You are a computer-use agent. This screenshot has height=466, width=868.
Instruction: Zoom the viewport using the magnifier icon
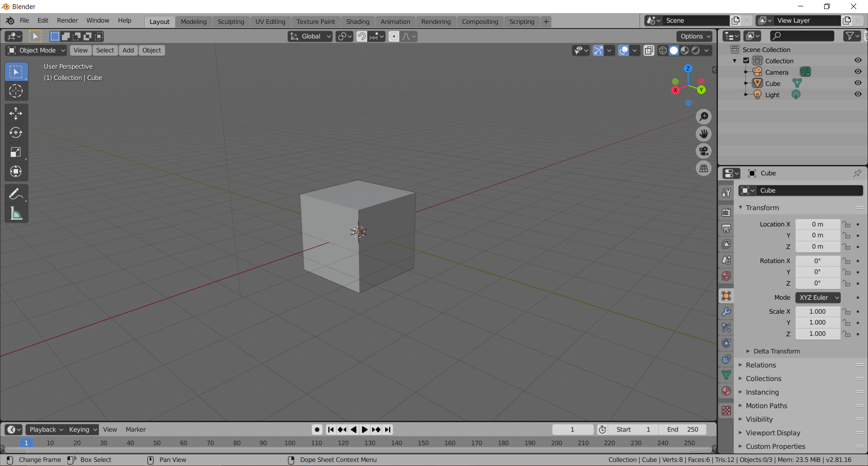tap(704, 116)
